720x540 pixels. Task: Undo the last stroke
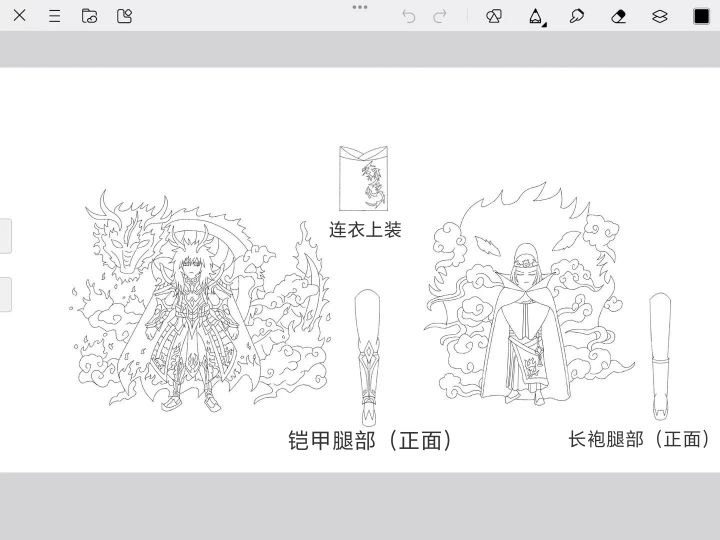tap(408, 17)
